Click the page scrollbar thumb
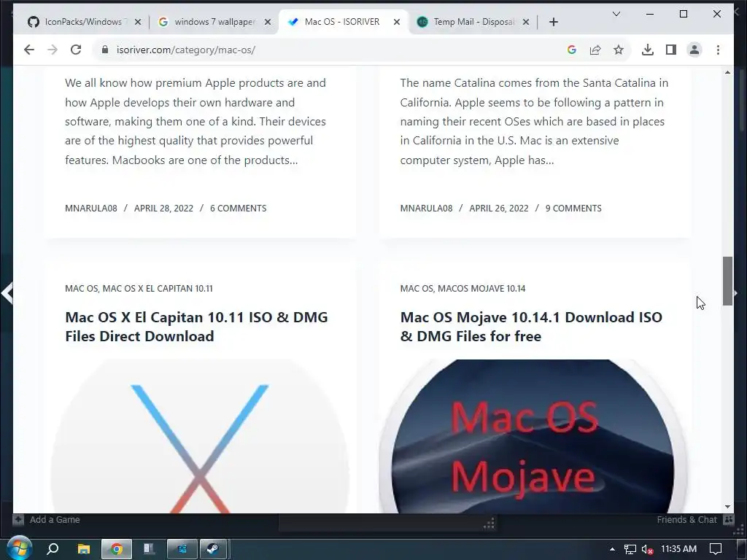Screen dimensions: 747x560 tap(727, 281)
